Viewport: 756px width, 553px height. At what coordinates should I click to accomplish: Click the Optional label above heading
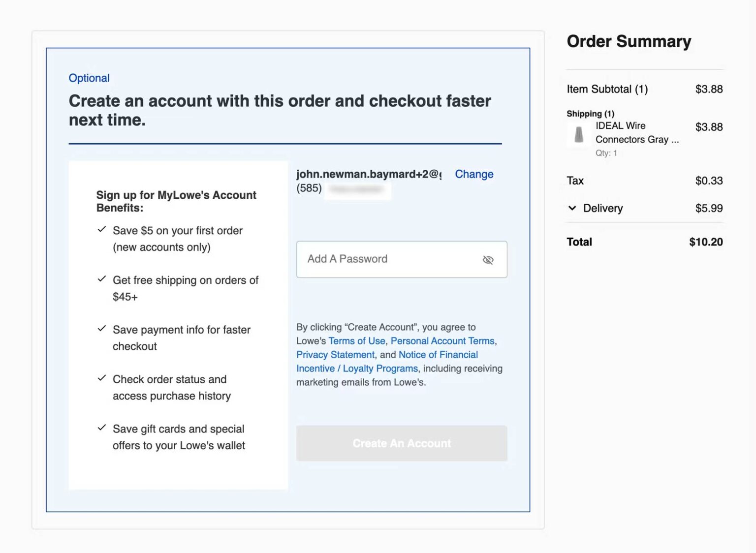(89, 78)
